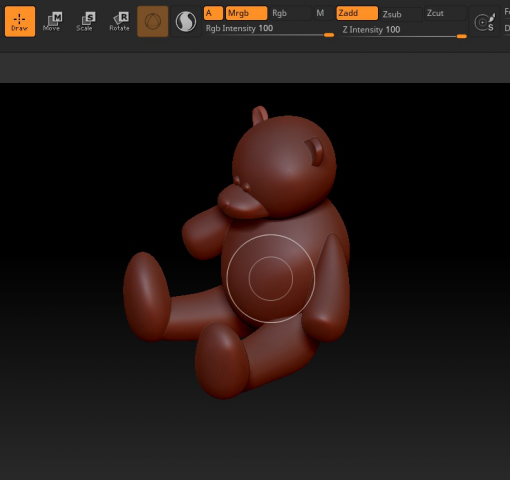510x480 pixels.
Task: Choose the Rotate transform tool
Action: (x=119, y=21)
